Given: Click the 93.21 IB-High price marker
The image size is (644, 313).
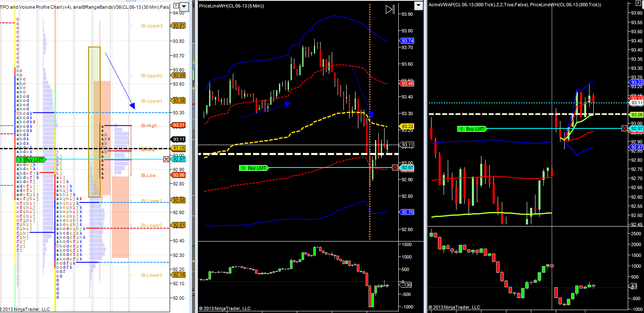Looking at the screenshot, I should click(179, 125).
